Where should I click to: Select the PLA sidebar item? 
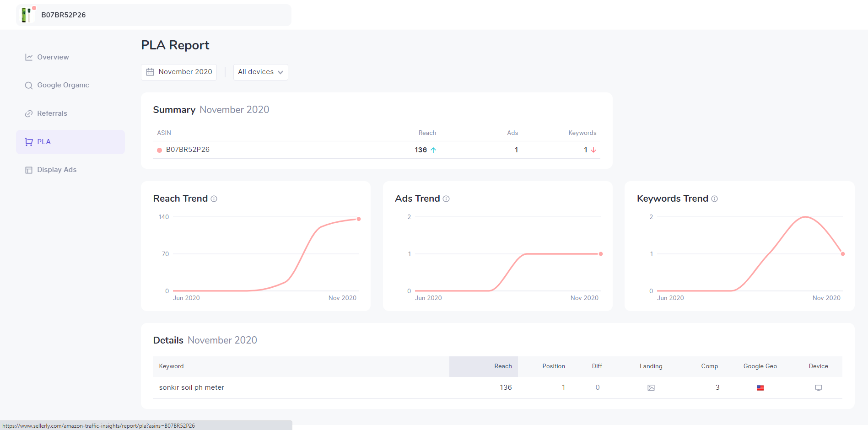[70, 142]
